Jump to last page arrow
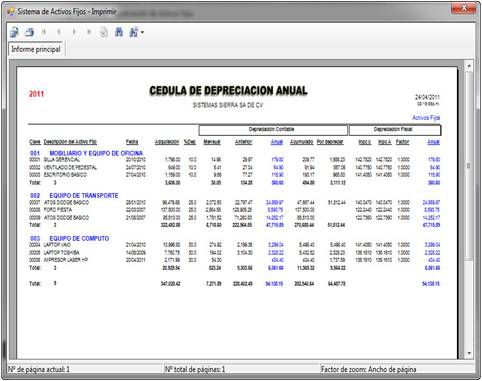This screenshot has height=381, width=482. click(x=89, y=32)
